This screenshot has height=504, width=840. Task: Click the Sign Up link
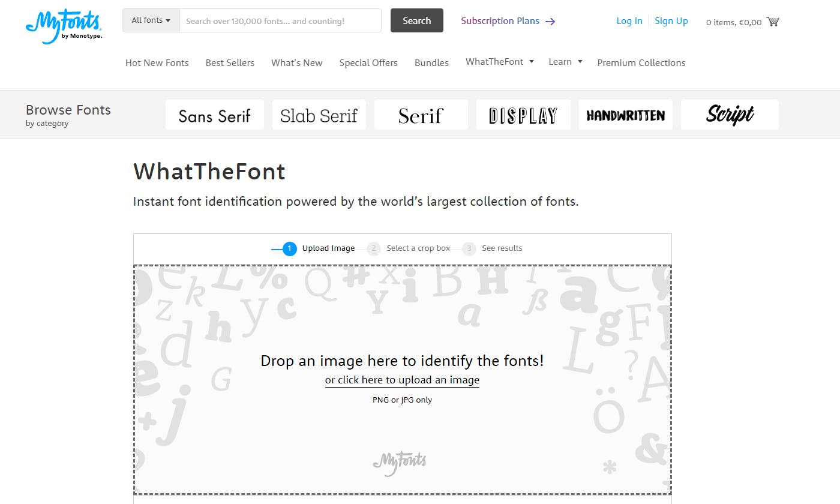[671, 21]
